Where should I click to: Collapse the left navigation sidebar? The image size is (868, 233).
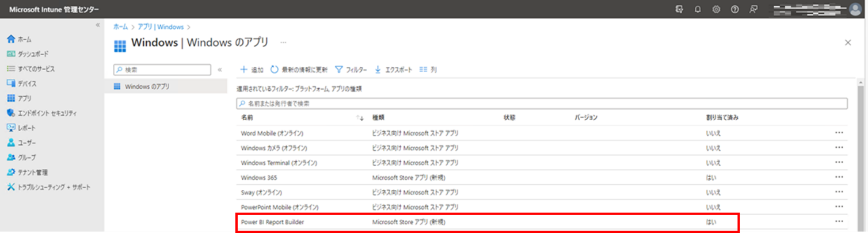[97, 25]
